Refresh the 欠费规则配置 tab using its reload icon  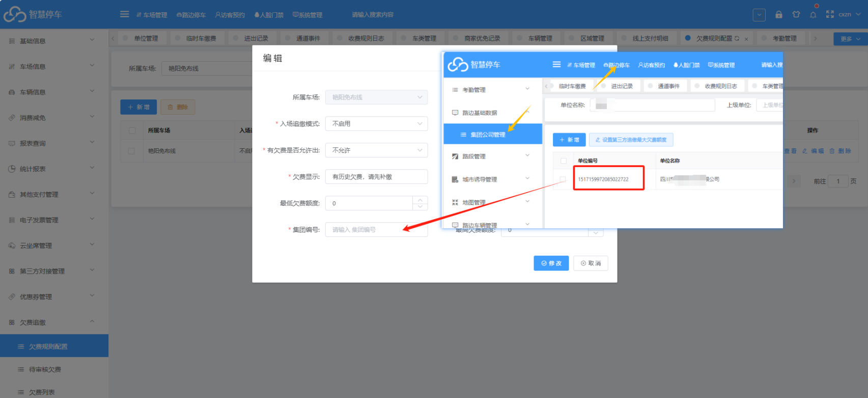(737, 38)
